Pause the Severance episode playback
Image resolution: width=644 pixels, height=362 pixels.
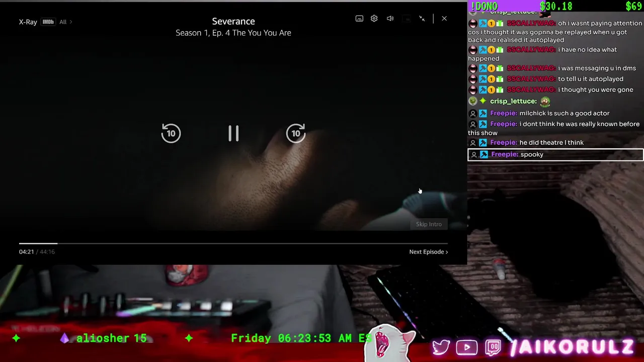click(233, 133)
